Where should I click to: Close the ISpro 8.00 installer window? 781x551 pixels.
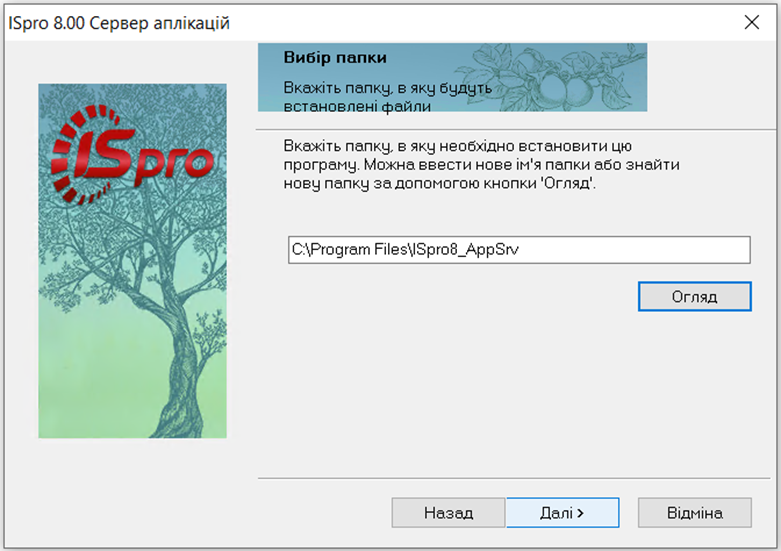[752, 22]
